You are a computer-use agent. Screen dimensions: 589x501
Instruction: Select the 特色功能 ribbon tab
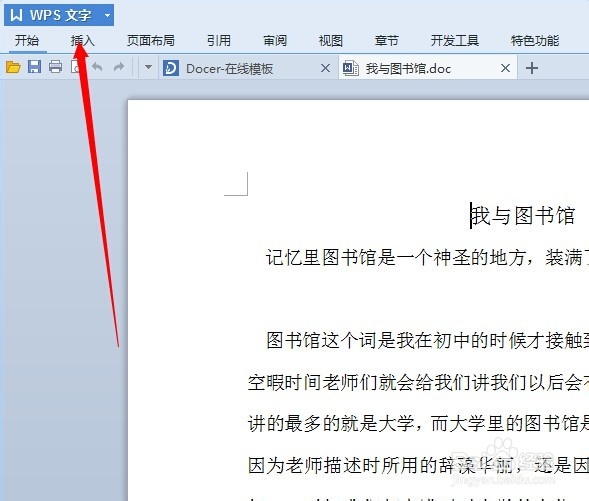pyautogui.click(x=535, y=41)
